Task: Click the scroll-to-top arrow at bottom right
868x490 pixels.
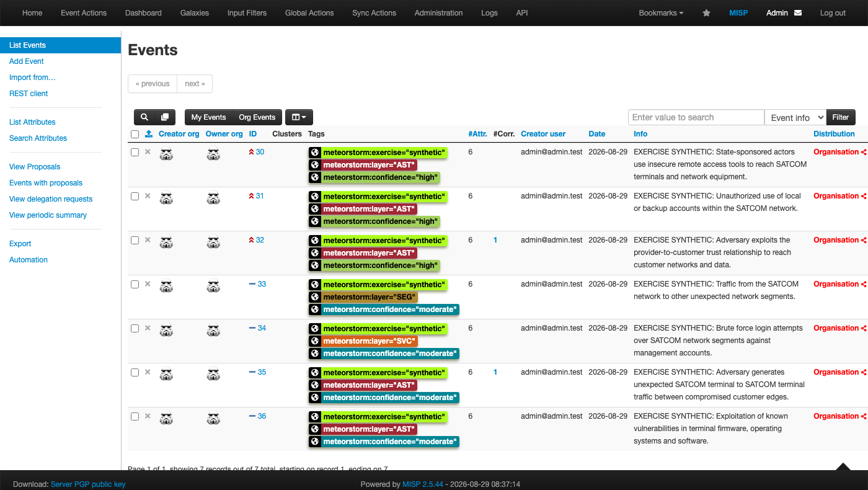Action: tap(843, 466)
